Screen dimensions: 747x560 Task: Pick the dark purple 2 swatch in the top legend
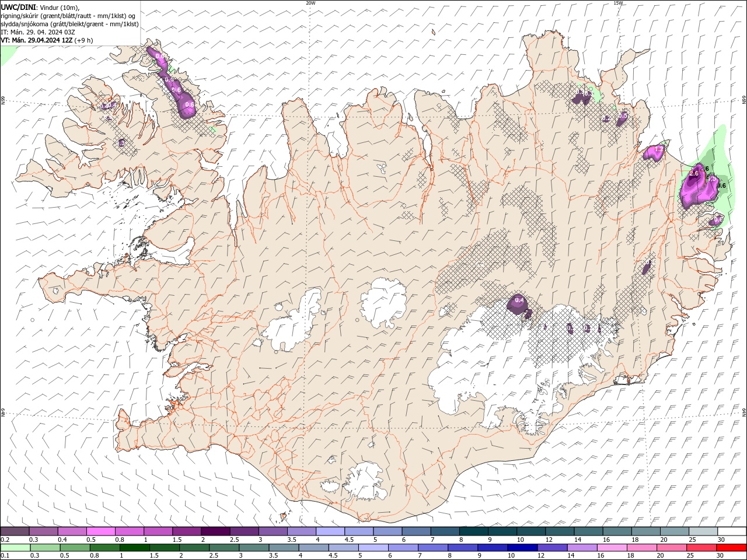coord(215,531)
